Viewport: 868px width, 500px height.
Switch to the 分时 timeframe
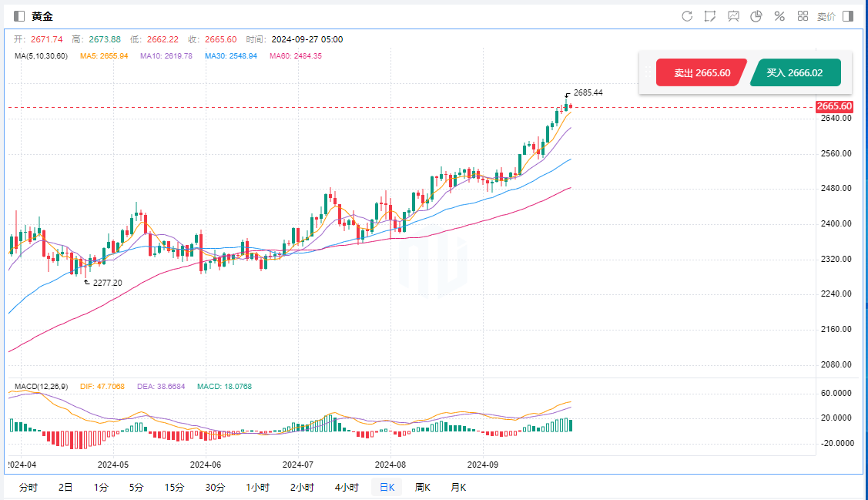(x=28, y=488)
